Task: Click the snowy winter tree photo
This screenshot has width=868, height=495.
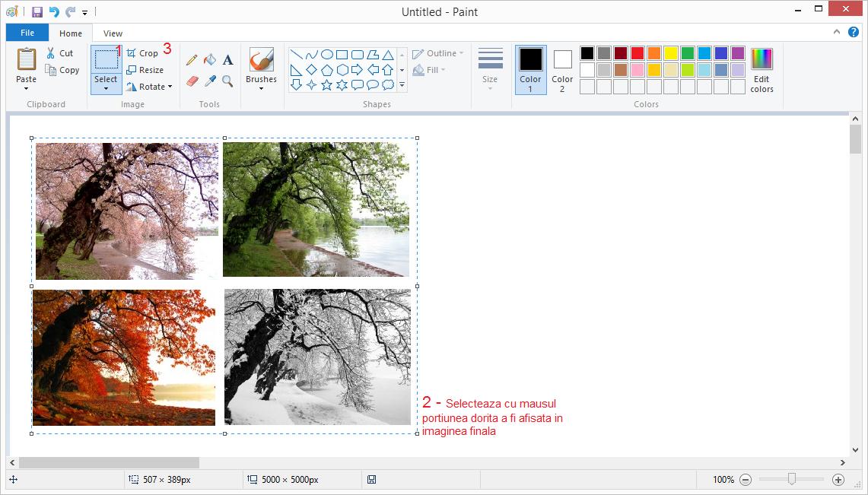Action: (317, 357)
